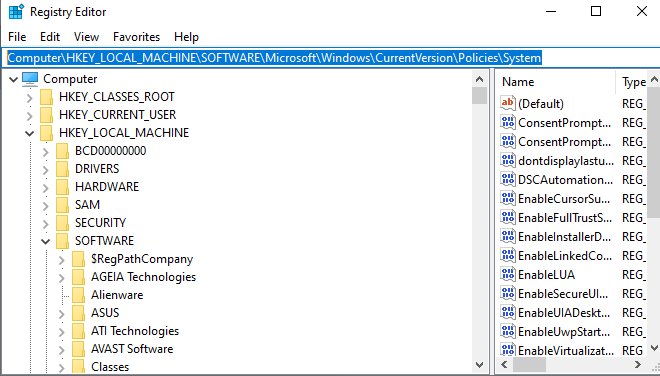Click the values pane horizontal scrollbar thumb
660x376 pixels.
click(x=529, y=364)
